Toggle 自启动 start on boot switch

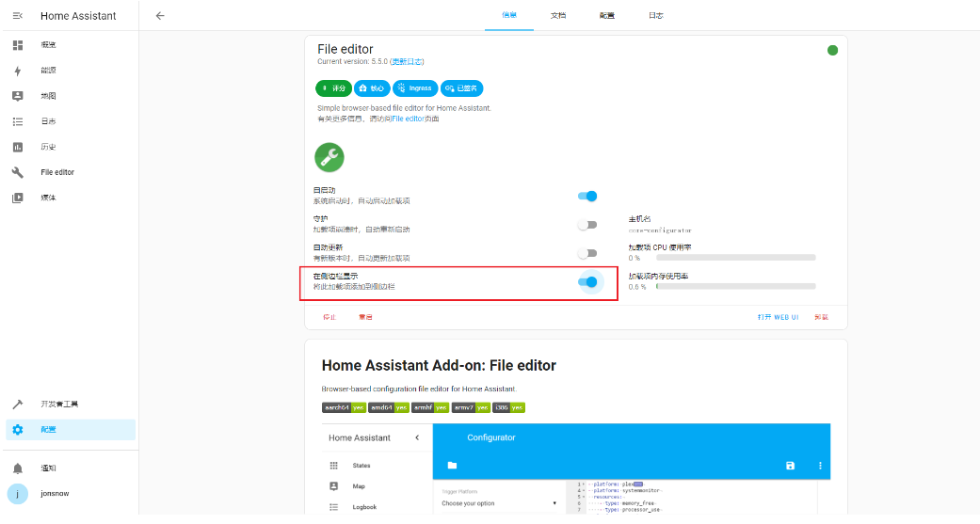click(x=587, y=196)
